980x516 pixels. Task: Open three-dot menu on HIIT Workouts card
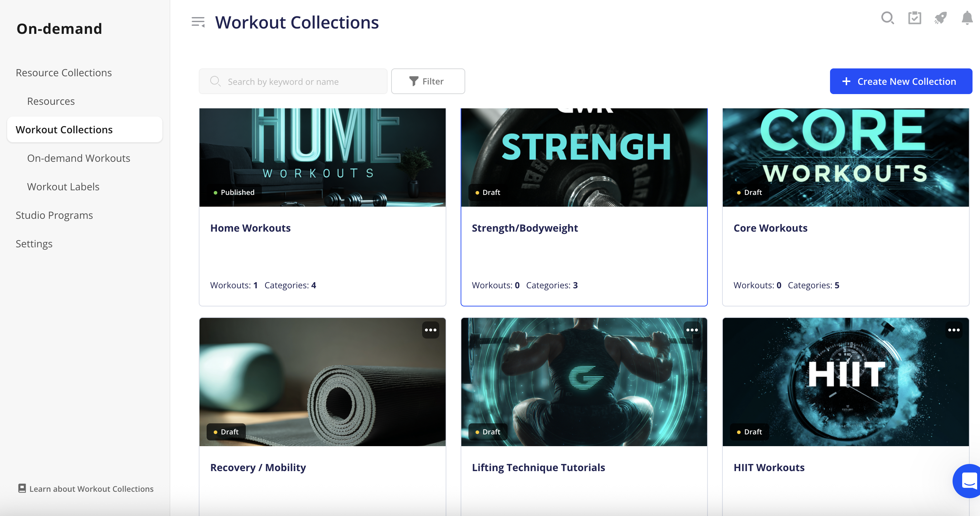[954, 330]
